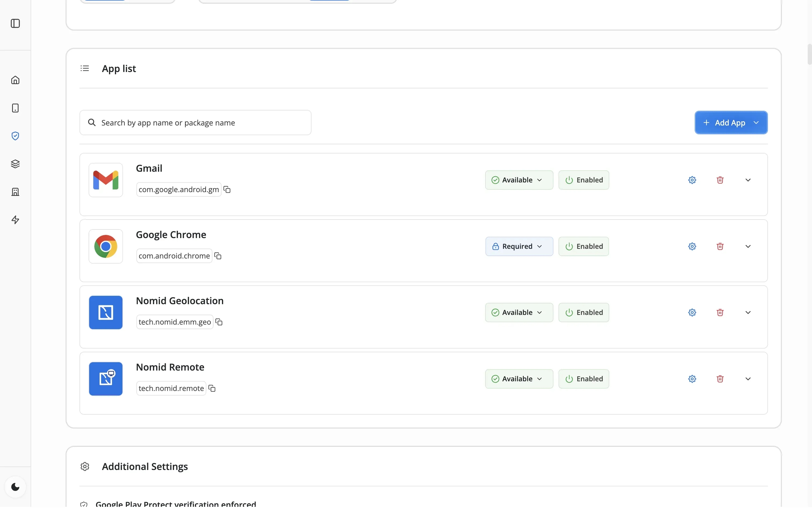Open the Devices section in sidebar
This screenshot has height=510, width=812.
pyautogui.click(x=15, y=108)
